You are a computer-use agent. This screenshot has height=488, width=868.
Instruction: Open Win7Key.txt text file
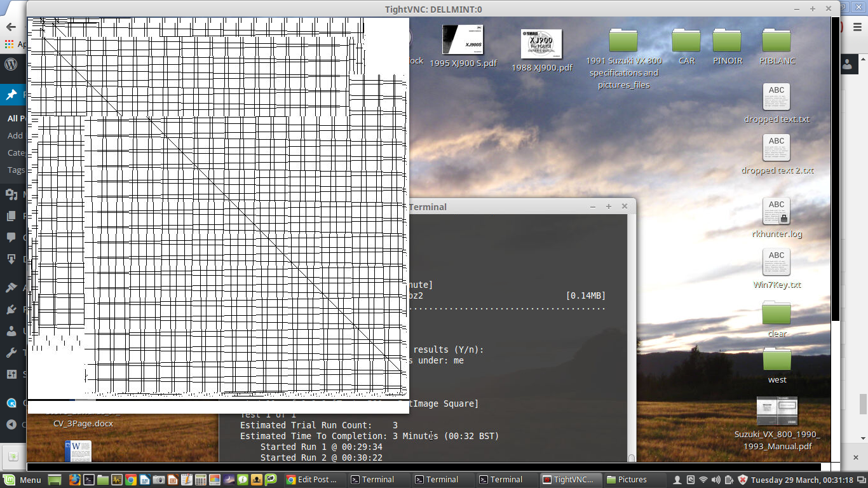coord(776,262)
